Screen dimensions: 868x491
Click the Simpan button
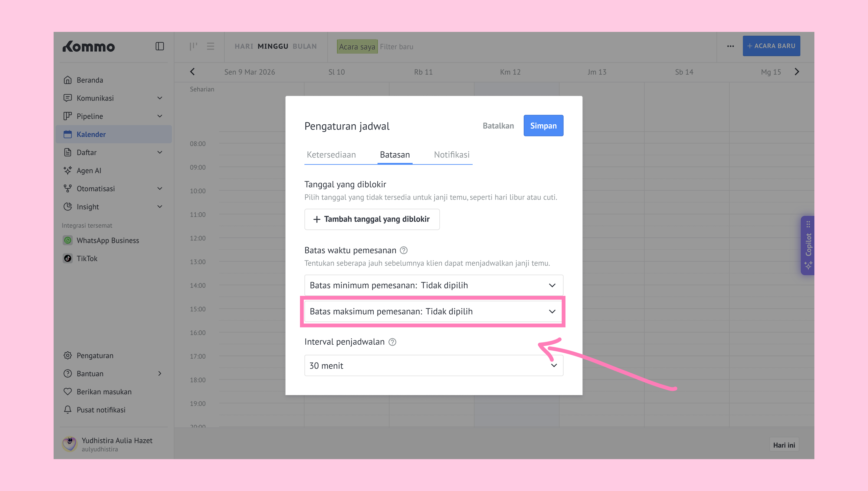coord(543,126)
